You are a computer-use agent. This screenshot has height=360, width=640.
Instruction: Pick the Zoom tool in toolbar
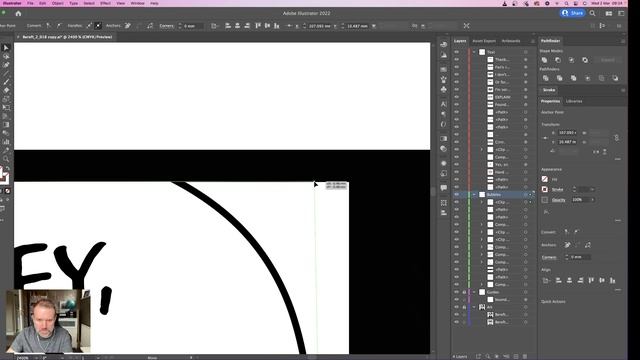point(6,159)
